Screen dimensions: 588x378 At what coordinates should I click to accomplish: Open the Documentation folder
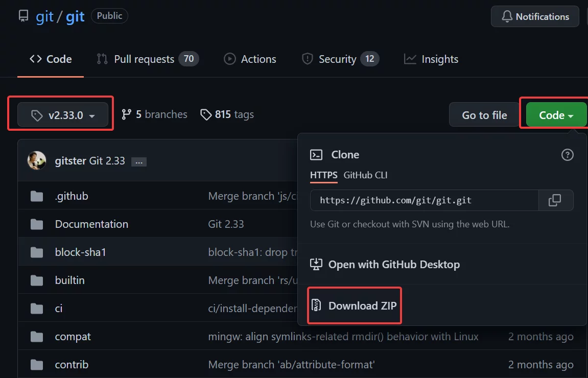(91, 224)
